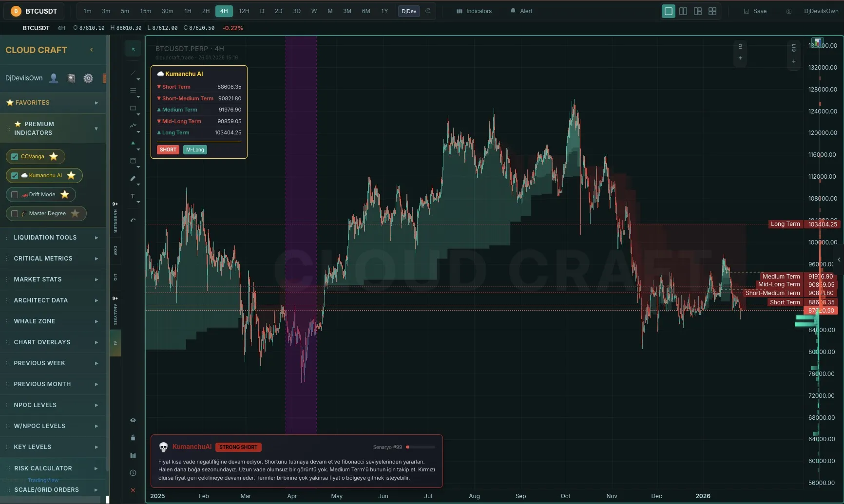Image resolution: width=844 pixels, height=504 pixels.
Task: Lock drawings with the padlock icon
Action: [133, 438]
